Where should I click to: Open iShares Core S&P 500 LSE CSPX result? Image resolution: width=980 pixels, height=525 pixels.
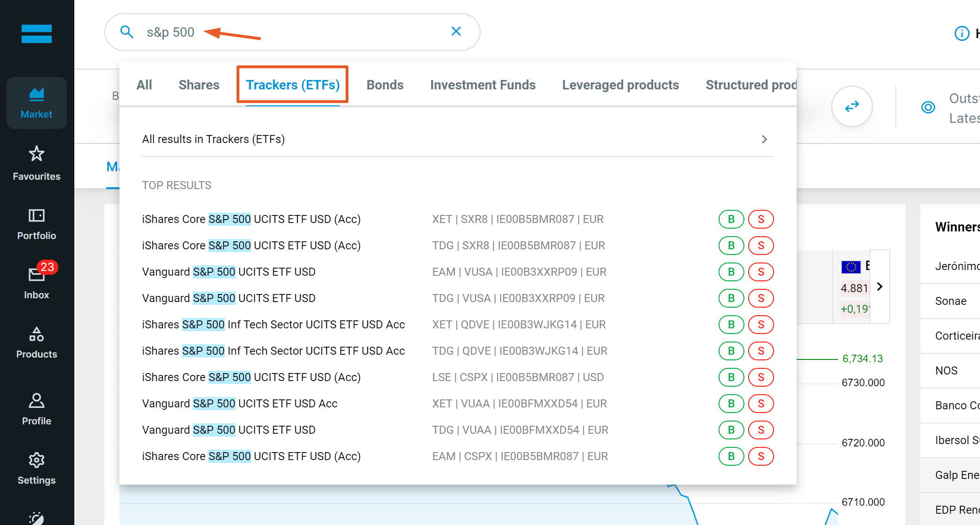(251, 377)
